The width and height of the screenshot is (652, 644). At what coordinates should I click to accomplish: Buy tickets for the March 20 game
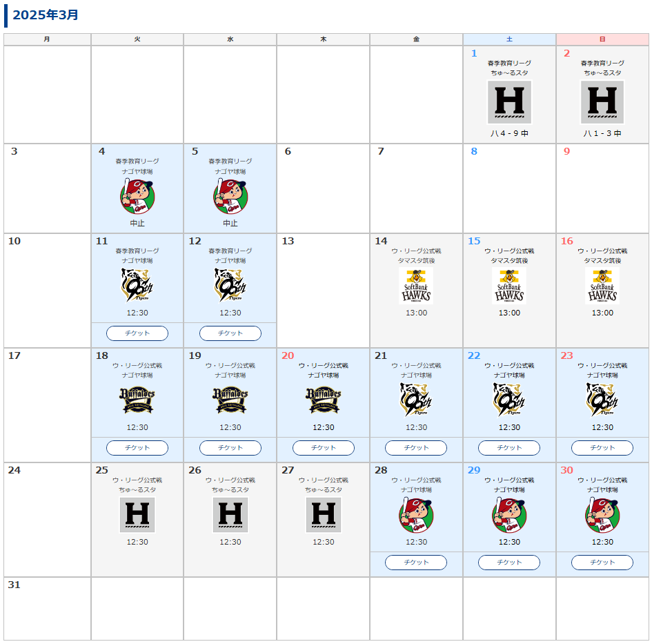coord(324,448)
